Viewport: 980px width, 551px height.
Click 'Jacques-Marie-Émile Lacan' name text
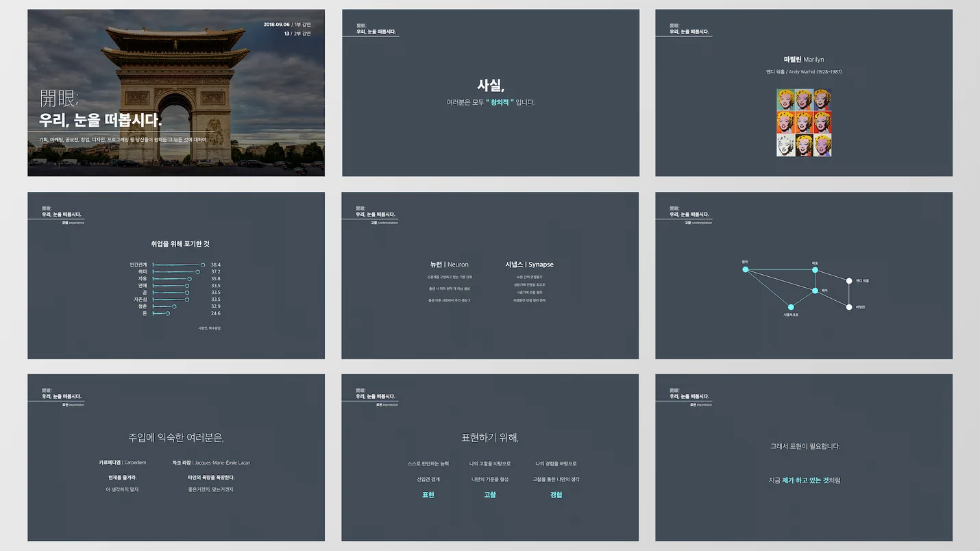(x=223, y=463)
